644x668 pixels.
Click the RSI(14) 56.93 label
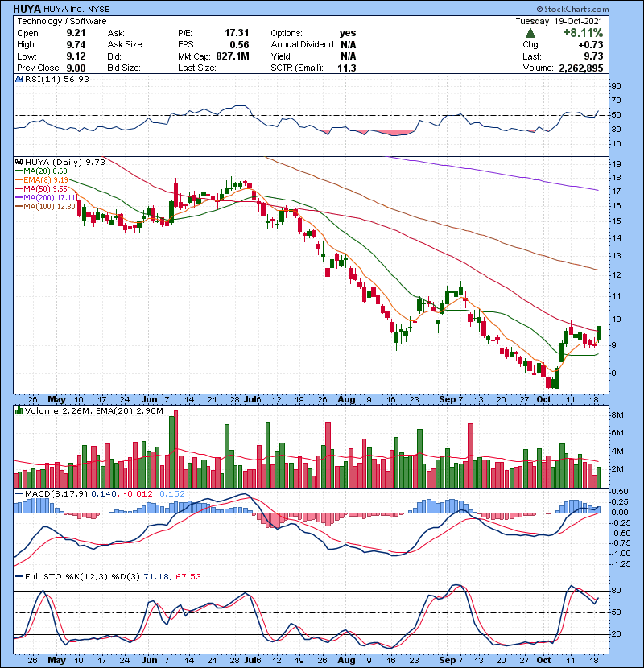pos(56,79)
